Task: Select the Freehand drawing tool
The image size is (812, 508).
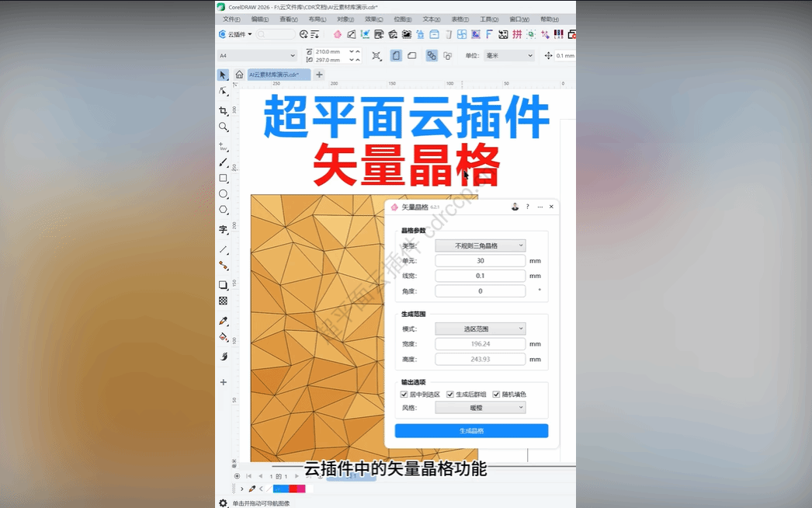Action: coord(224,147)
